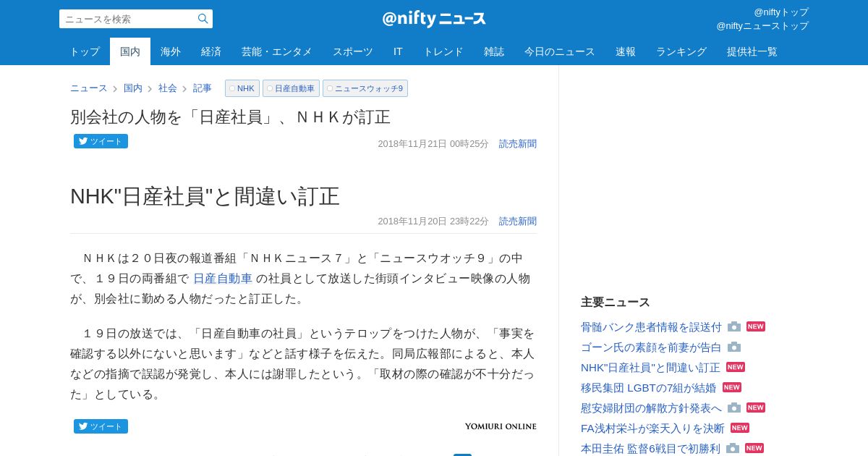Open the 経済 navigation tab
This screenshot has width=868, height=456.
[211, 51]
